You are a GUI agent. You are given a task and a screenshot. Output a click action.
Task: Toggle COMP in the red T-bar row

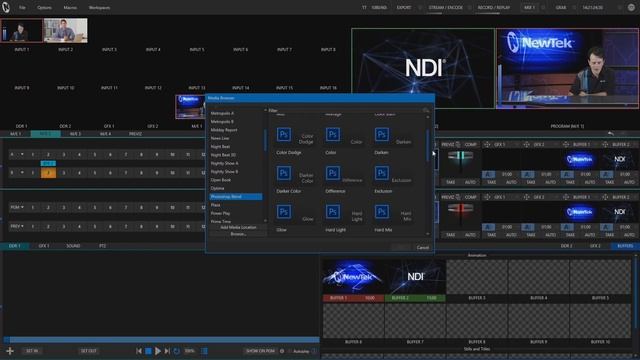point(471,197)
